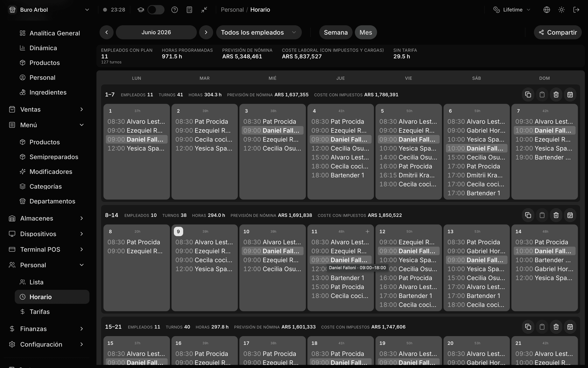Viewport: 588px width, 368px height.
Task: Paste into week 8–14 clipboard icon
Action: coord(542,215)
